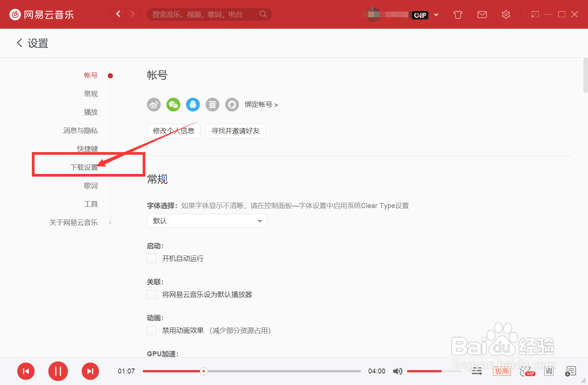Screen dimensions: 588x385
Task: Click the WeChat binding icon
Action: click(x=173, y=104)
